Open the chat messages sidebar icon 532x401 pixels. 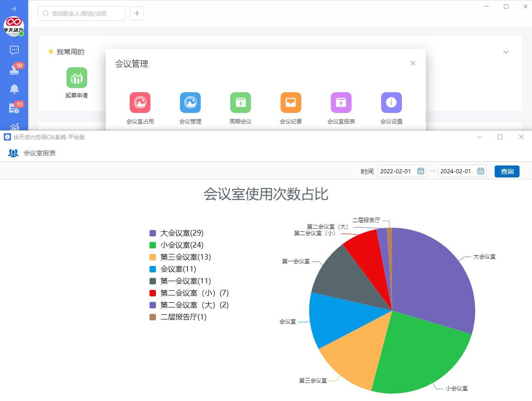point(14,50)
